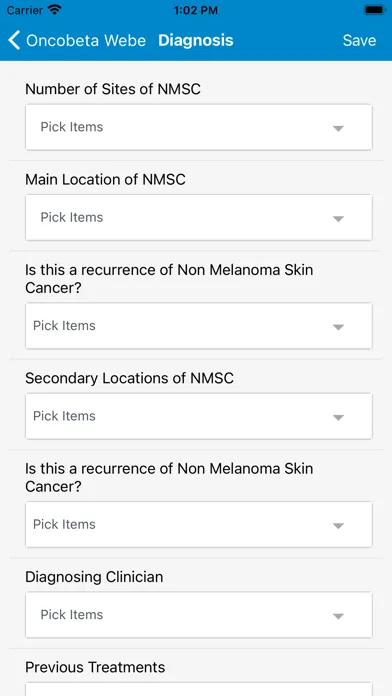This screenshot has width=392, height=696.
Task: Click the Number of Sites of NMSC arrow icon
Action: (338, 129)
